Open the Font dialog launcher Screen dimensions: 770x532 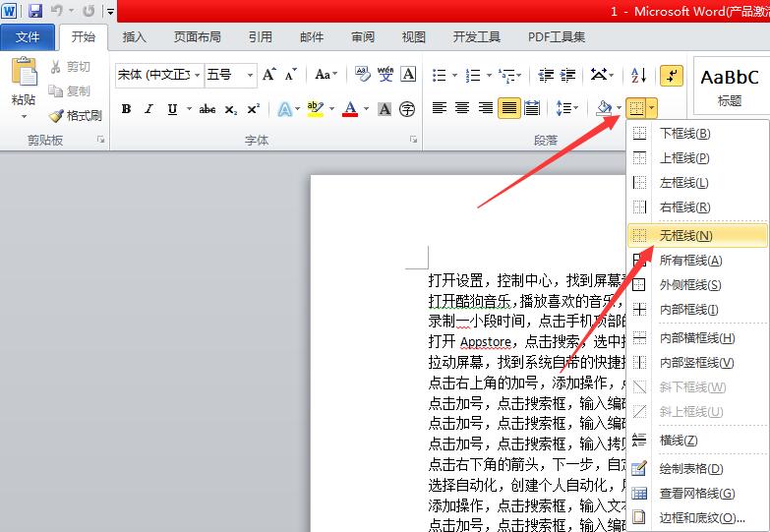coord(413,140)
